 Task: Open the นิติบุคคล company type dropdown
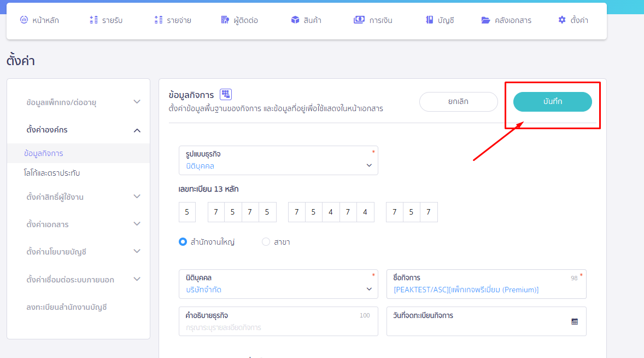278,284
